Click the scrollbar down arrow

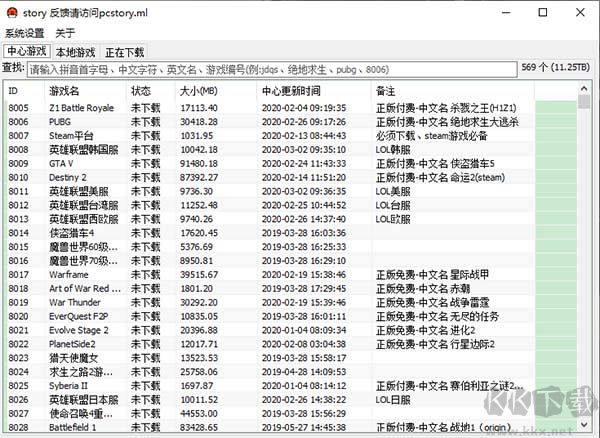584,424
